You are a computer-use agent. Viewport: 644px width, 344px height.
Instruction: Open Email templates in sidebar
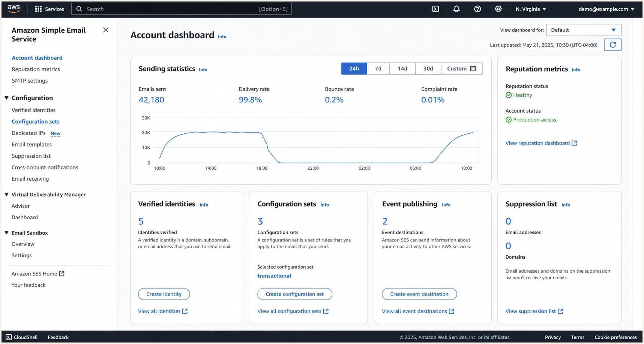pyautogui.click(x=32, y=145)
